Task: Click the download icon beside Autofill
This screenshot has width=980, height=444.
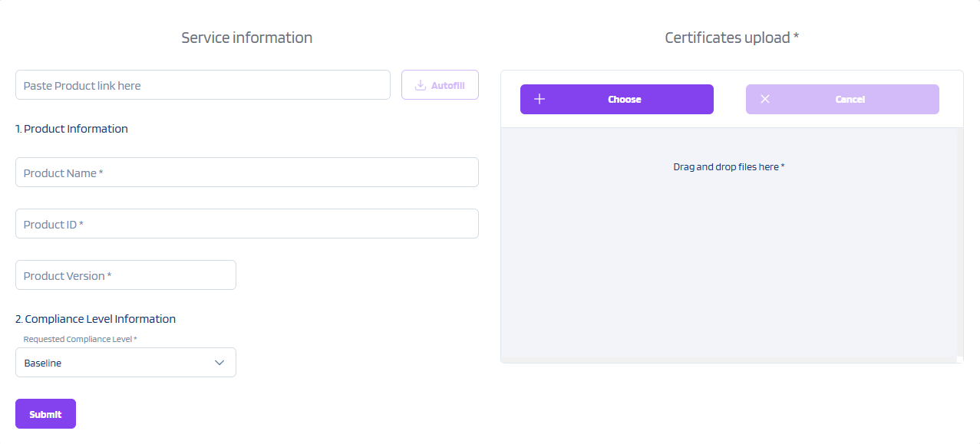Action: pos(420,86)
